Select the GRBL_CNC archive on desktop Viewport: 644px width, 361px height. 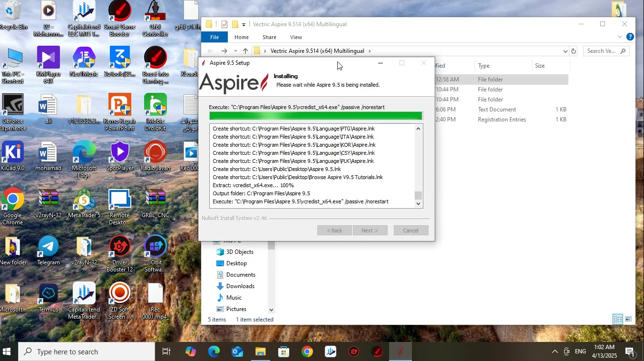(x=155, y=203)
